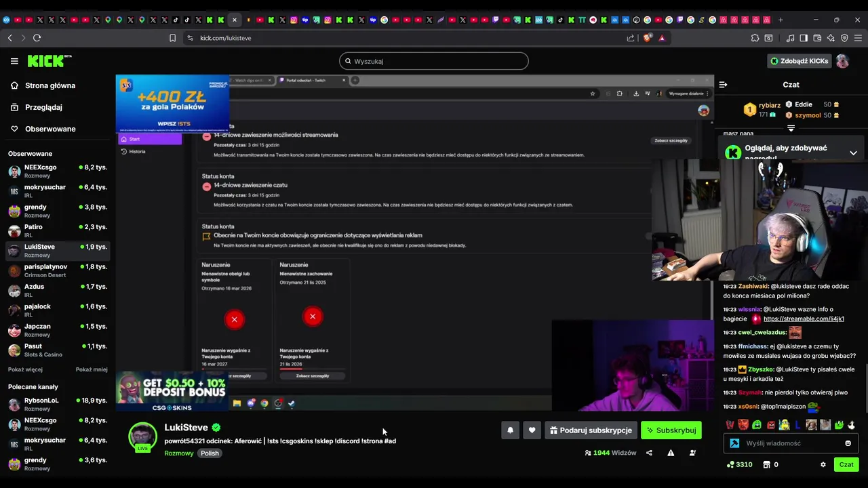The width and height of the screenshot is (868, 488).
Task: Open pajalock channel from sidebar
Action: coord(58,310)
